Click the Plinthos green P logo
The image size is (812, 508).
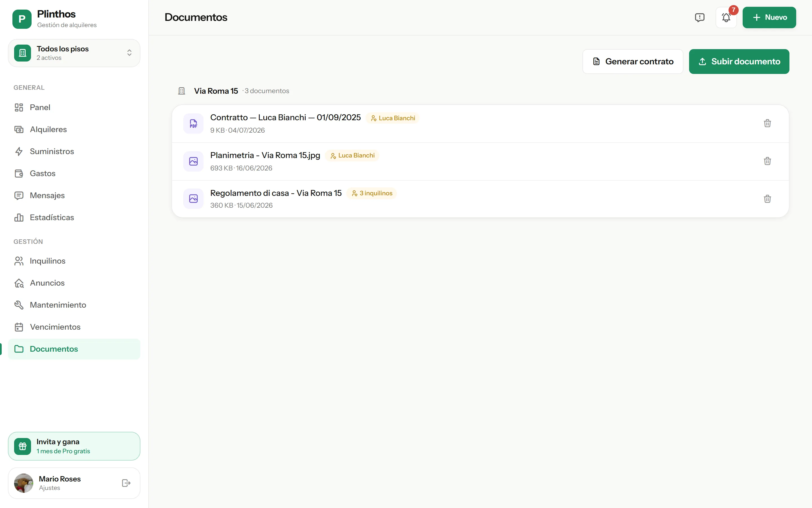click(22, 19)
